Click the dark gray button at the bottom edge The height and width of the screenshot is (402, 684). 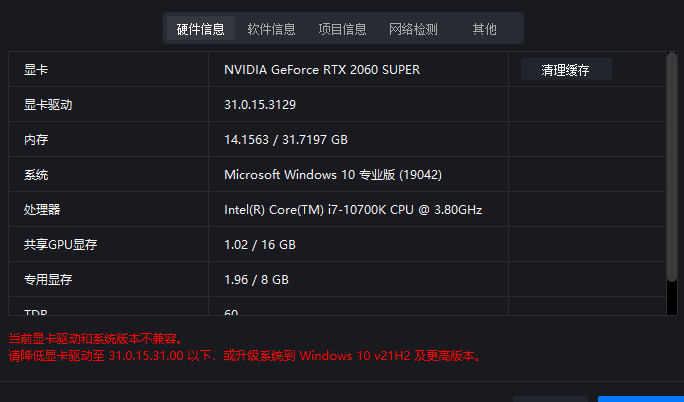click(551, 399)
